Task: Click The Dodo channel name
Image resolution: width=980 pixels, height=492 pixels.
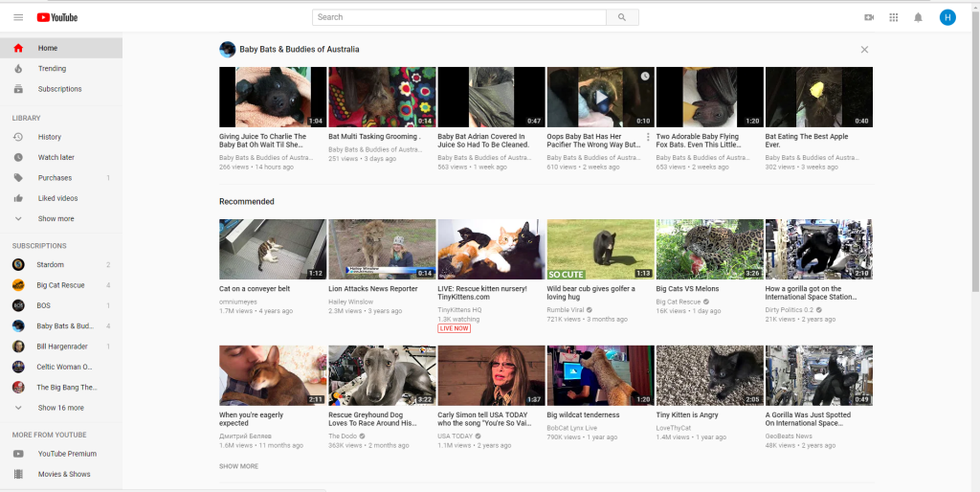Action: point(343,436)
